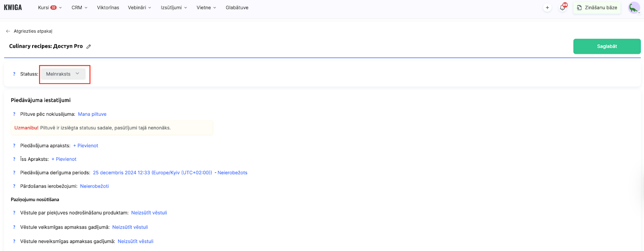Show help for Īss Apraksts
Screen dimensions: 644x251
click(14, 159)
